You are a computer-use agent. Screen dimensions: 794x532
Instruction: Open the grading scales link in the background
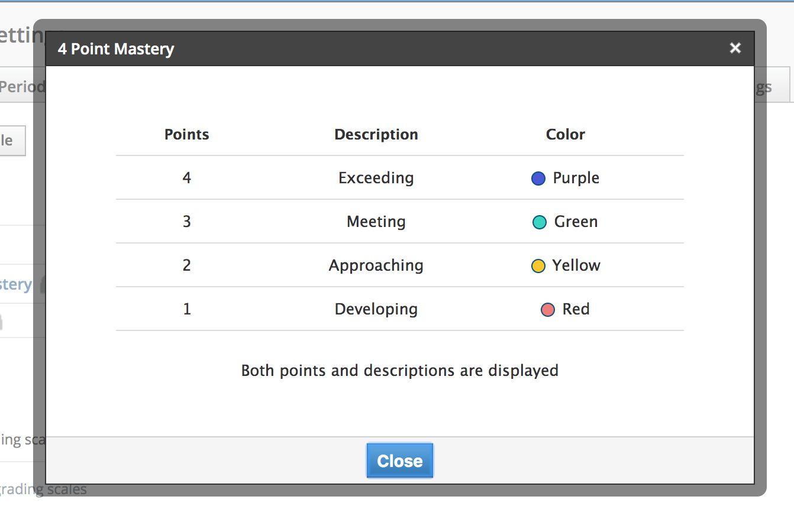coord(43,489)
